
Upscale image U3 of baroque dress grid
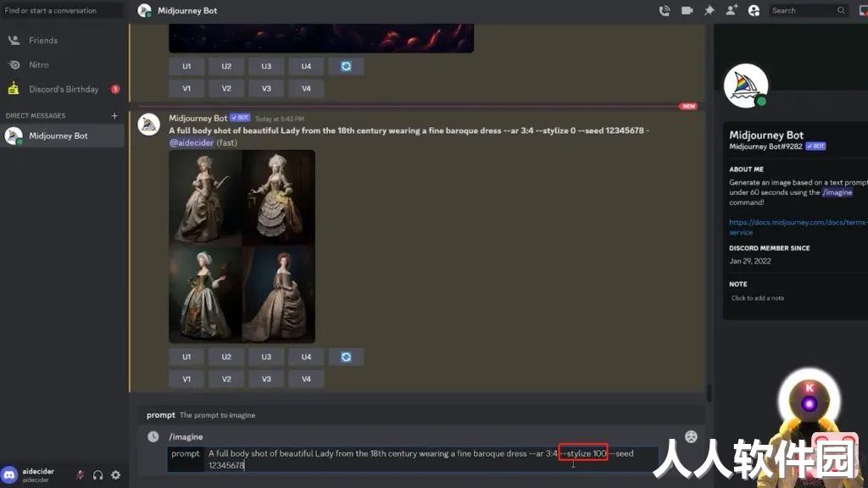pyautogui.click(x=266, y=357)
